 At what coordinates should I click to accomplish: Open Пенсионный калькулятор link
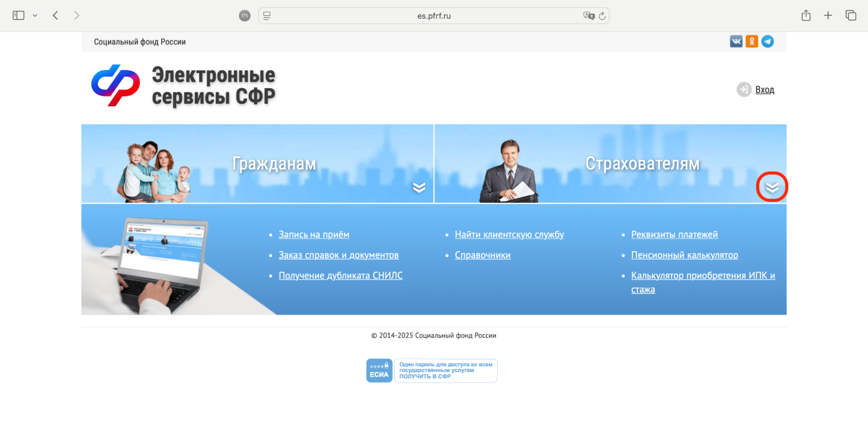point(684,255)
